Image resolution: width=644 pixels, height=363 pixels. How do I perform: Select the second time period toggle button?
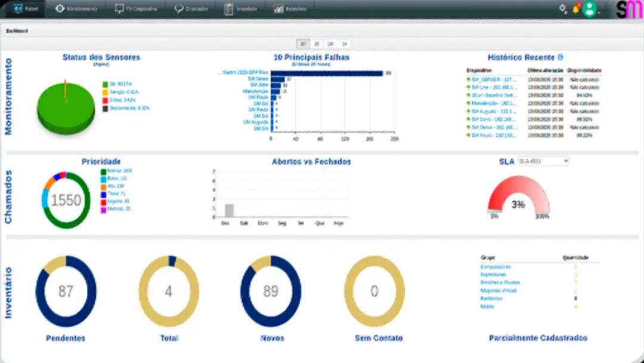[x=317, y=44]
